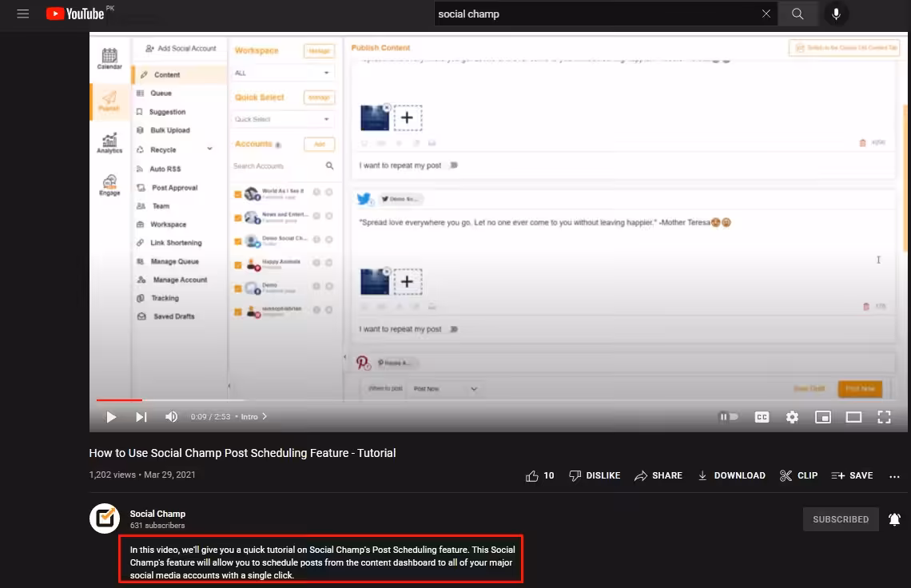Create a clip with the scissors button
The height and width of the screenshot is (588, 911).
[799, 476]
